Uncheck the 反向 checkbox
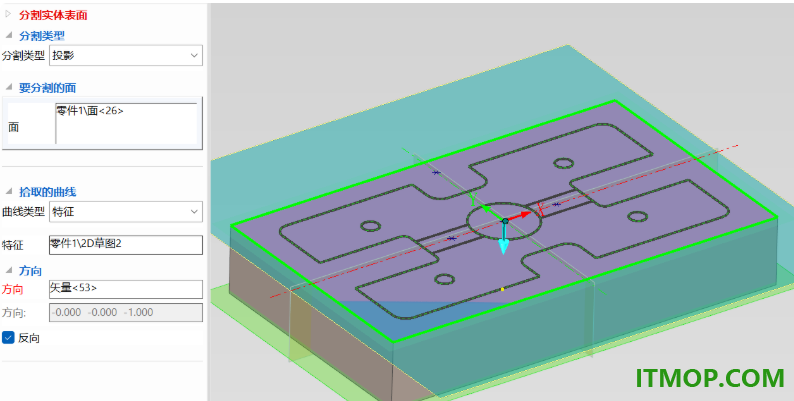Screen dimensions: 794x401 tap(8, 338)
